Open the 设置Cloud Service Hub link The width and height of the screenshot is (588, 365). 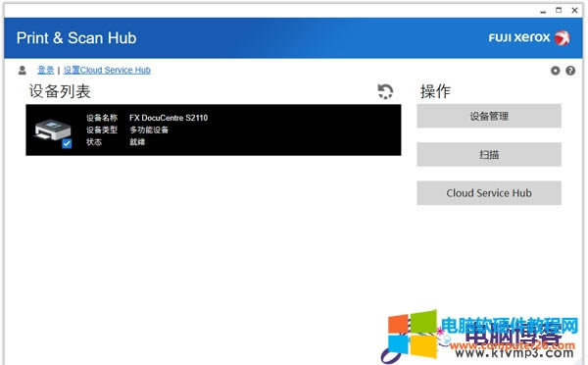pyautogui.click(x=107, y=70)
